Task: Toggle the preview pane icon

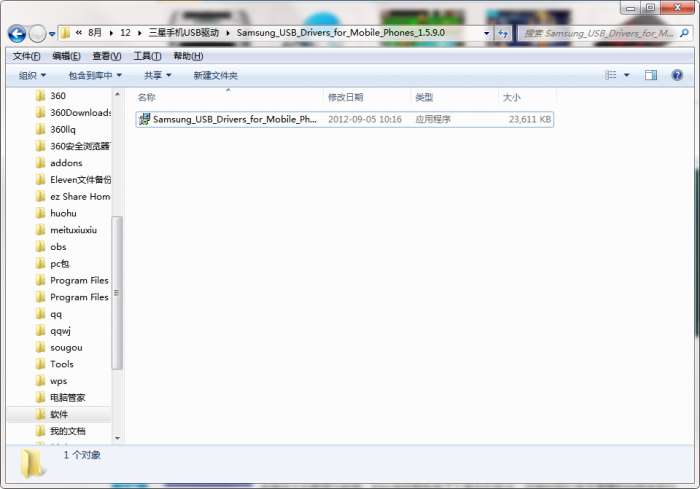Action: (650, 75)
